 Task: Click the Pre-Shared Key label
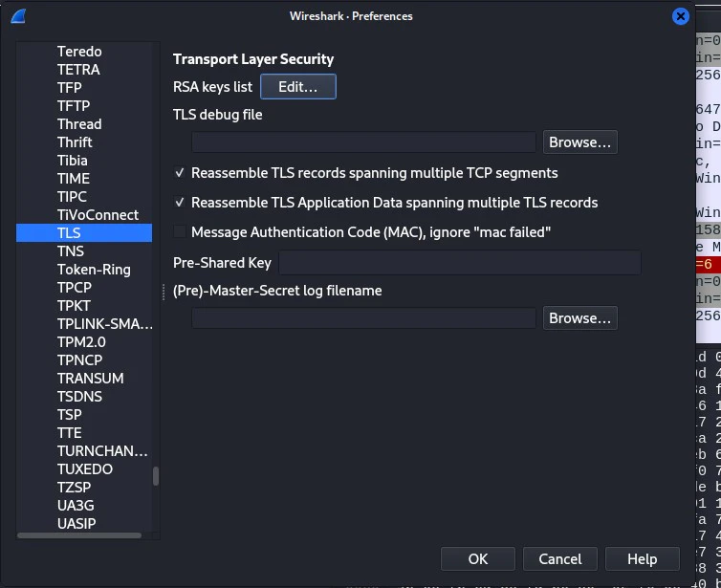(222, 263)
